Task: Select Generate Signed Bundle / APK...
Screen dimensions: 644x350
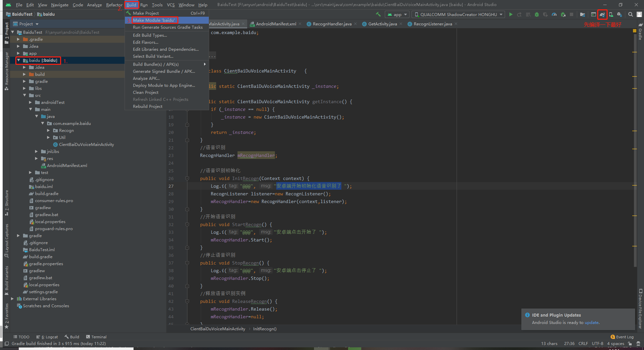Action: pos(167,71)
